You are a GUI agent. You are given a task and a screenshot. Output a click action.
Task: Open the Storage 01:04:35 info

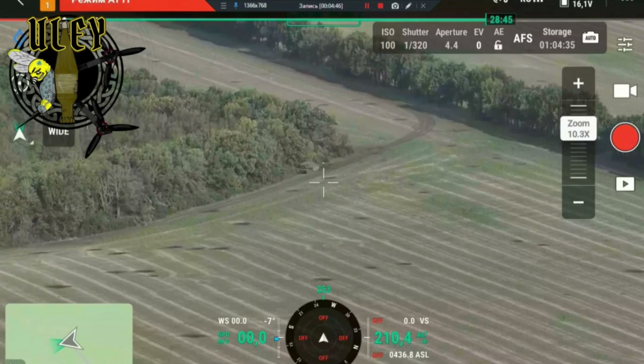point(557,39)
